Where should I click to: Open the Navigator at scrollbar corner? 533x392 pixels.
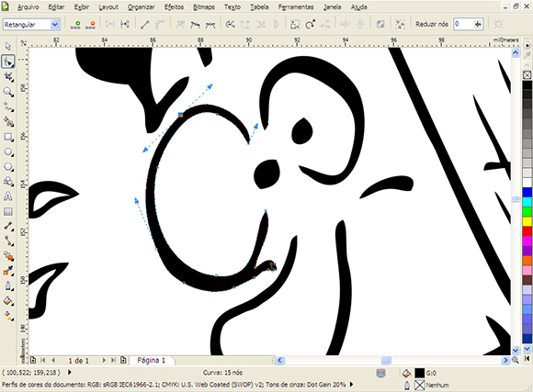tap(516, 360)
